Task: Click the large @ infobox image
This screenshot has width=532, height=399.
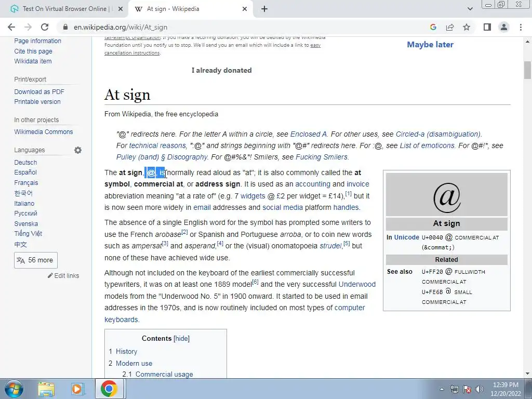Action: tap(446, 197)
